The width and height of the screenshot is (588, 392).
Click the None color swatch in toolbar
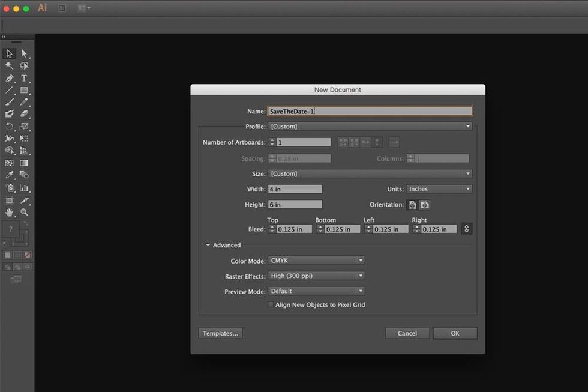coord(28,255)
